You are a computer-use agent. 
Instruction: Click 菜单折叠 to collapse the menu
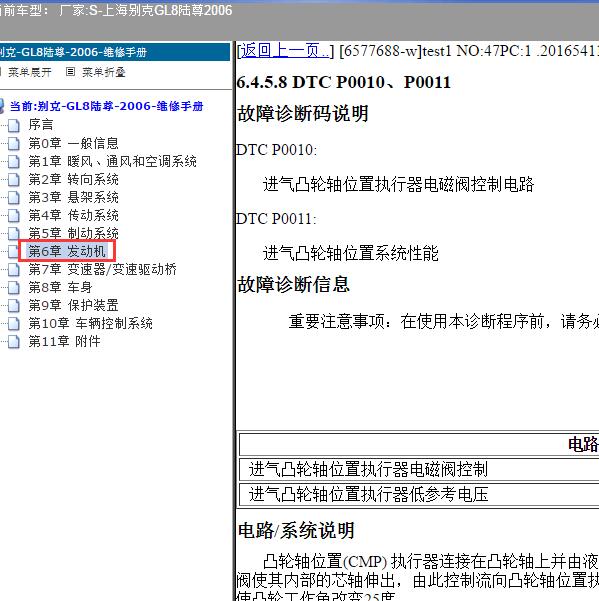[103, 72]
